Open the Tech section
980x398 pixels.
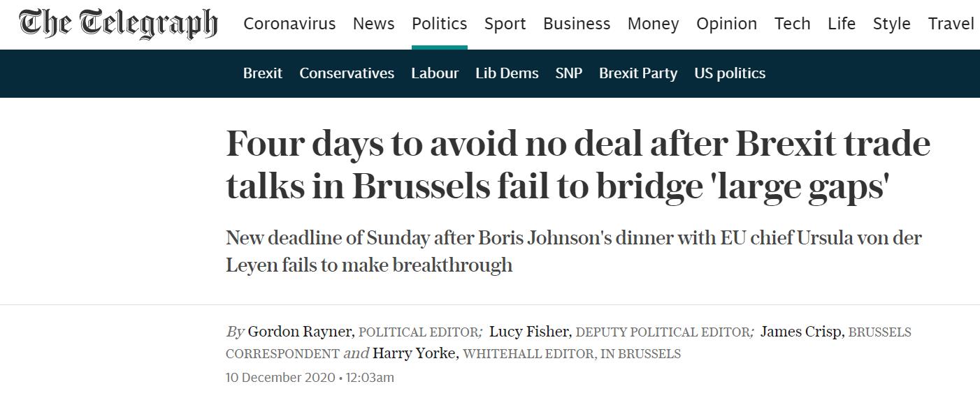click(792, 24)
